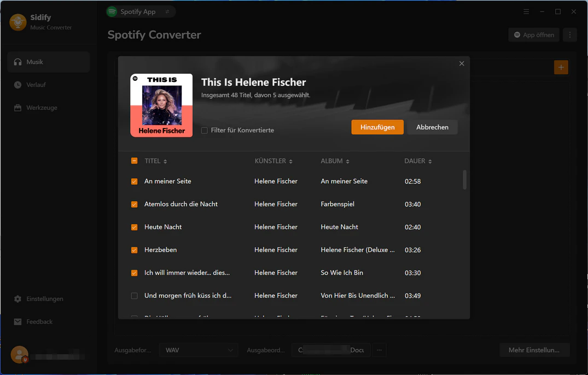
Task: Click the browse folder ellipsis button
Action: point(379,350)
